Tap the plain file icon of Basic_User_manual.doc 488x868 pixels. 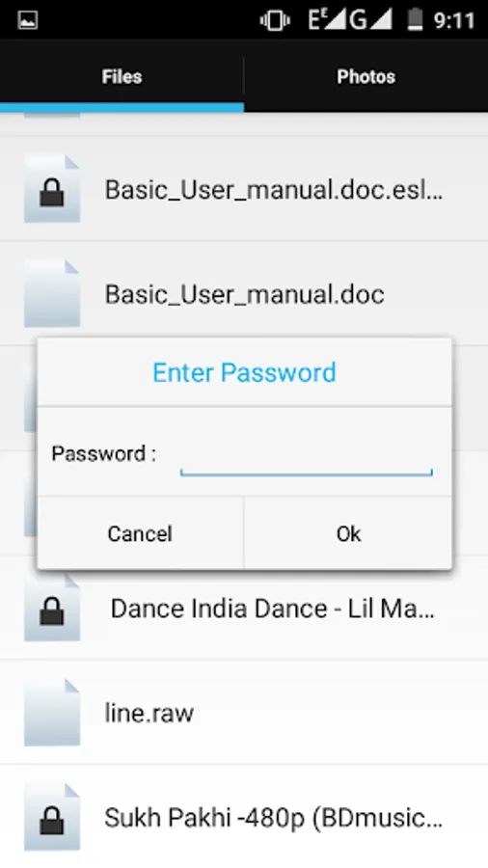52,293
